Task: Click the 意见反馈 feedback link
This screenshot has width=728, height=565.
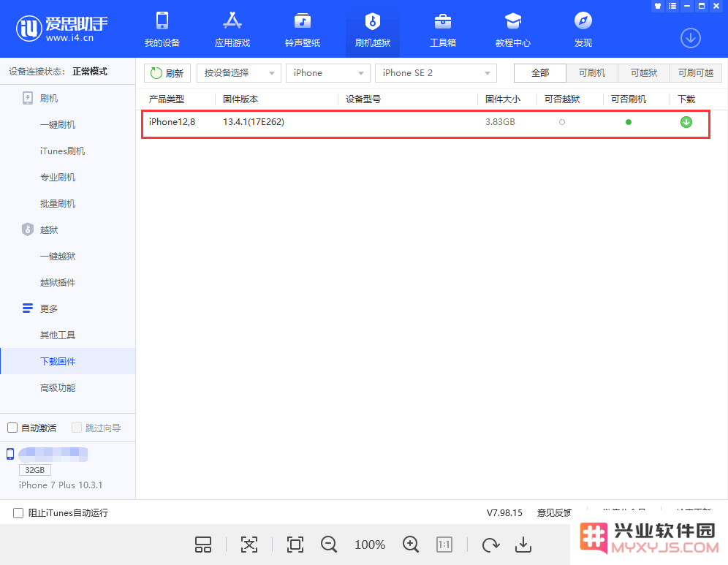Action: [554, 512]
